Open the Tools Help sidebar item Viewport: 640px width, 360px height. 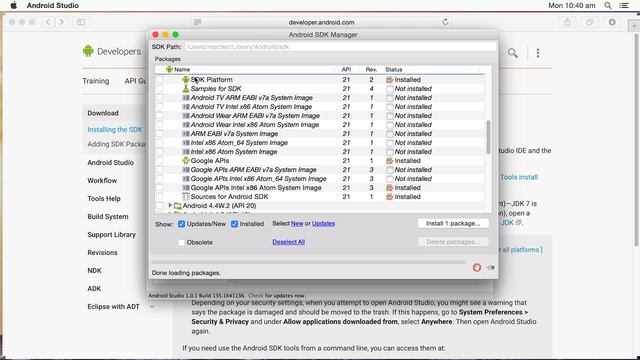point(104,198)
